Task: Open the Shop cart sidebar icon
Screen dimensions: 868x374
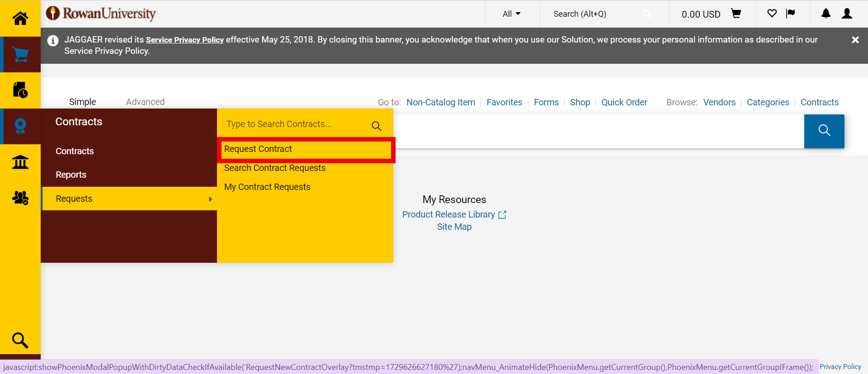Action: pos(20,54)
